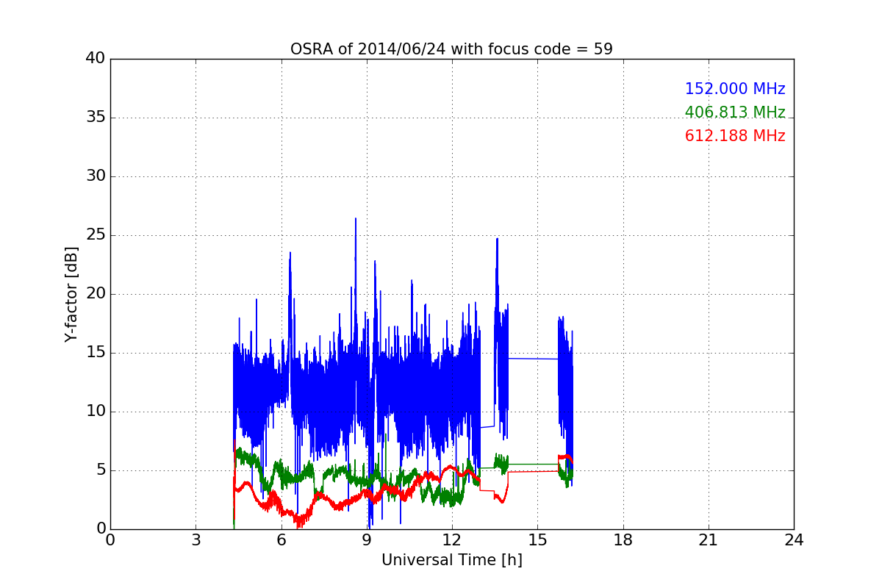Click the x-axis tick label 18
The width and height of the screenshot is (882, 588).
623,540
